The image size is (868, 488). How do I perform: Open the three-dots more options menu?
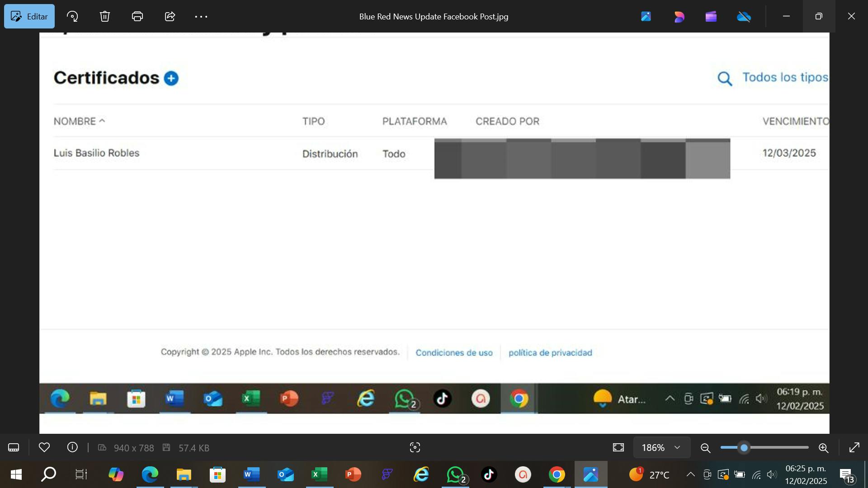[201, 17]
